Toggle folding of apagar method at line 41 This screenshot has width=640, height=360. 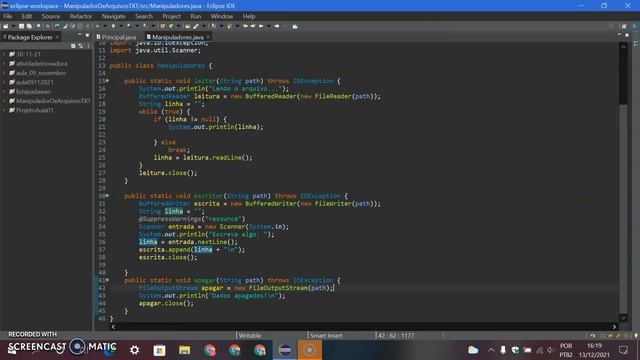click(107, 280)
